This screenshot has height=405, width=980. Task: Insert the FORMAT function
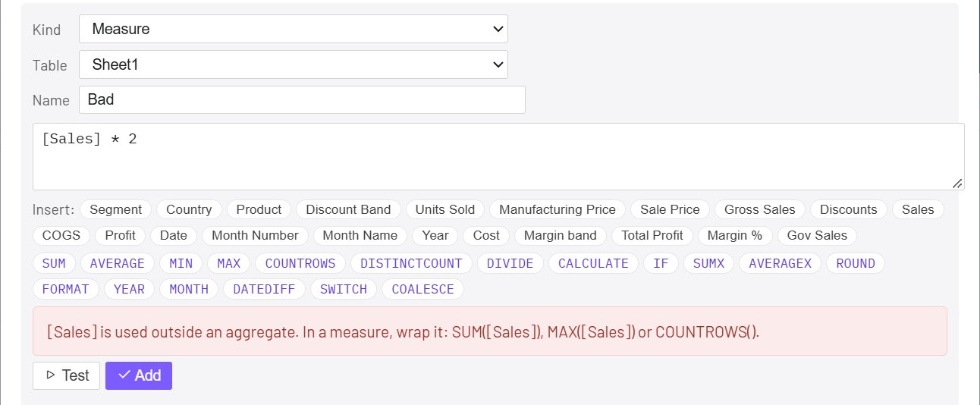[65, 289]
